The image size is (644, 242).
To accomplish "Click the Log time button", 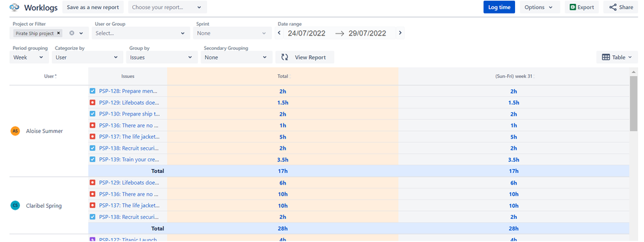I will tap(499, 7).
